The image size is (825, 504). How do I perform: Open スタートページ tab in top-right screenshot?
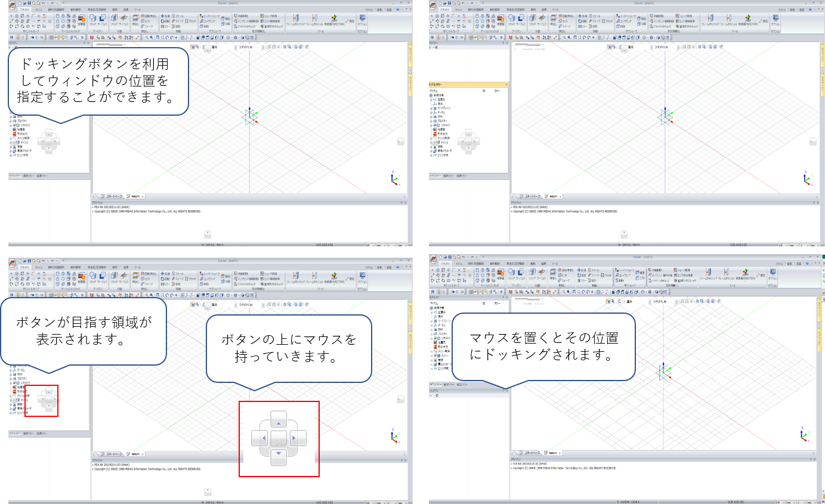click(530, 196)
